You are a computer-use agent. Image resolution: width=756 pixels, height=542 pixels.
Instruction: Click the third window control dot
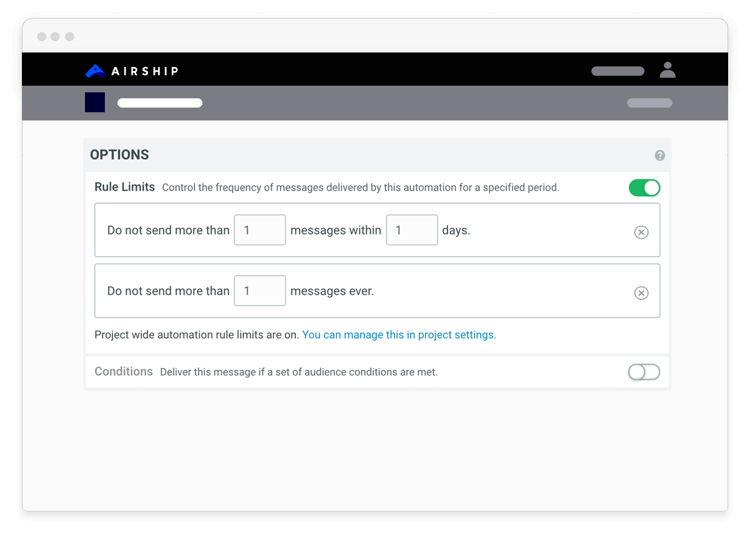70,37
